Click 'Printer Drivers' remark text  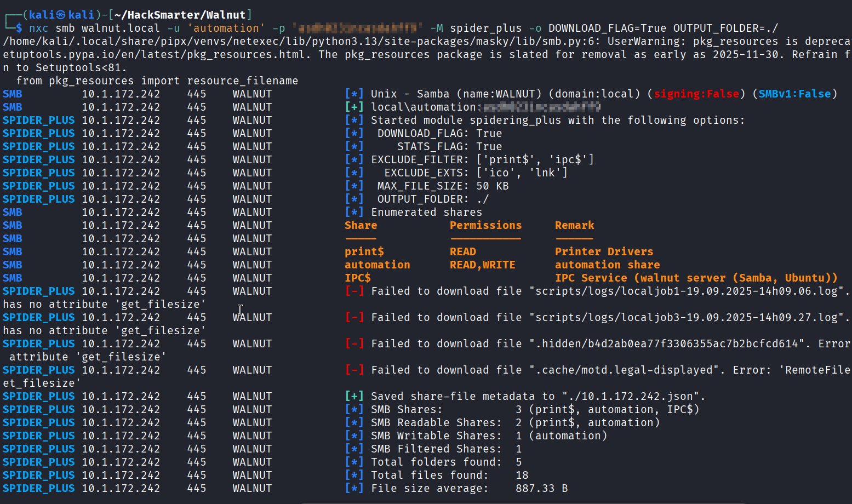tap(604, 251)
